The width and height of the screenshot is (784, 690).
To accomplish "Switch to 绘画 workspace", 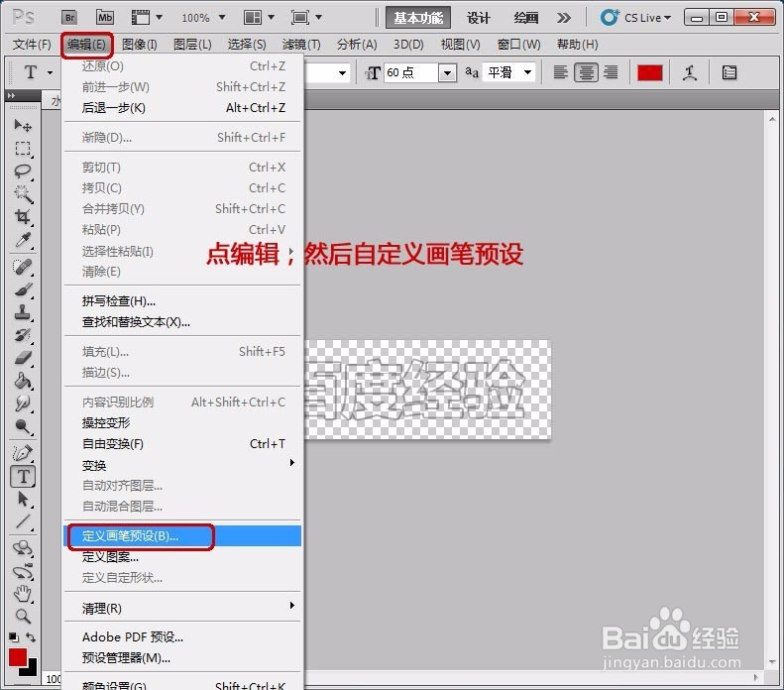I will click(526, 18).
